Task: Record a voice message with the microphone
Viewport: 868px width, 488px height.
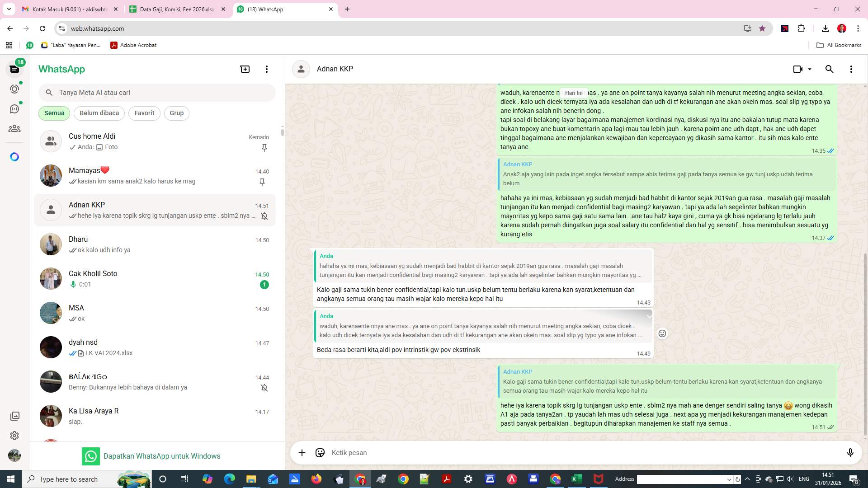Action: point(850,452)
